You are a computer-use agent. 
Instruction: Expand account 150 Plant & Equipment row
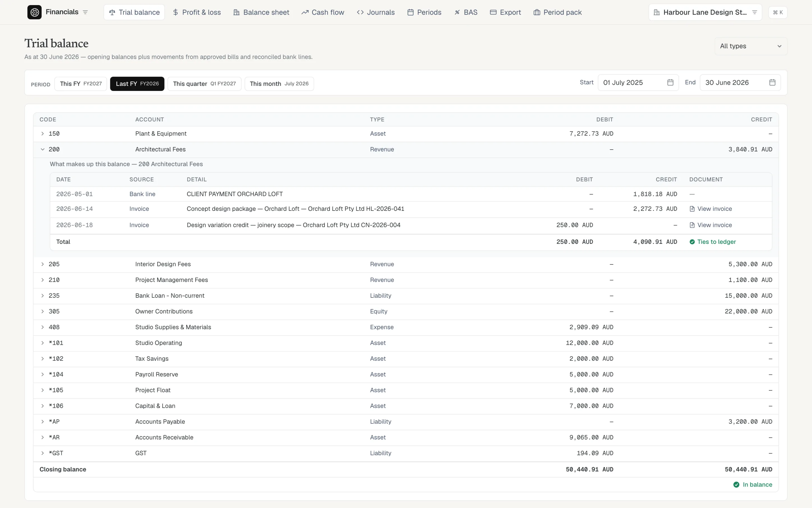(x=43, y=134)
